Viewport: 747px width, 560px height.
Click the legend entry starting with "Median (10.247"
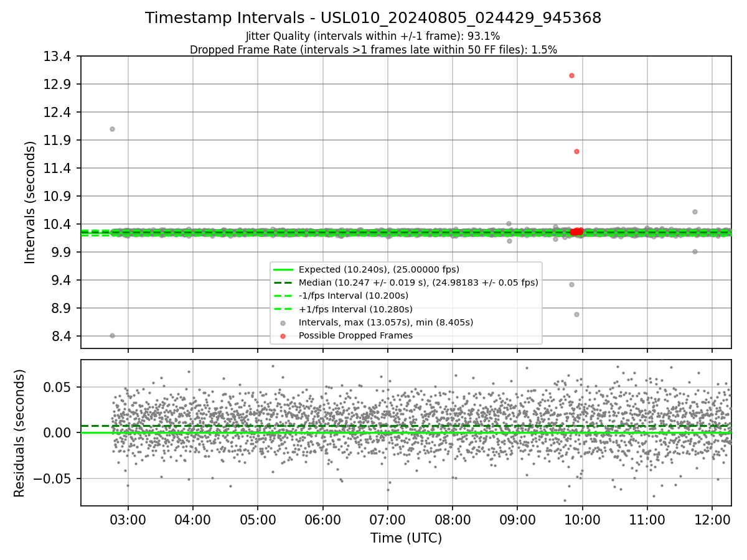[x=418, y=282]
